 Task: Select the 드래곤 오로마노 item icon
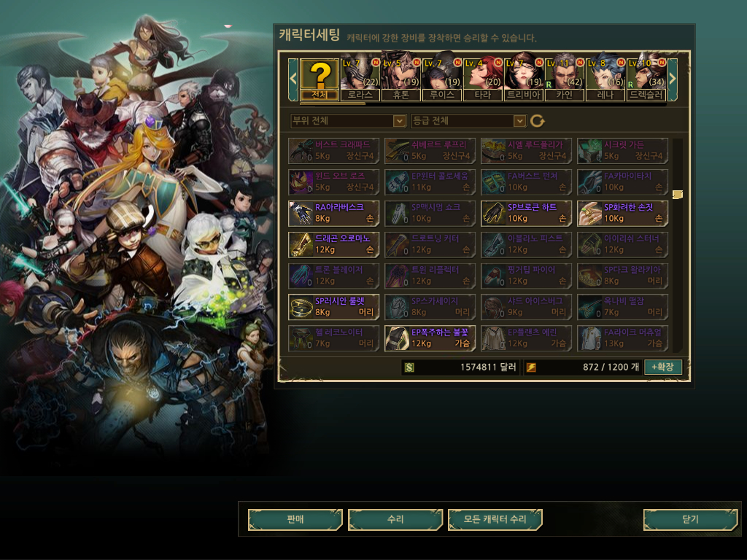tap(301, 245)
